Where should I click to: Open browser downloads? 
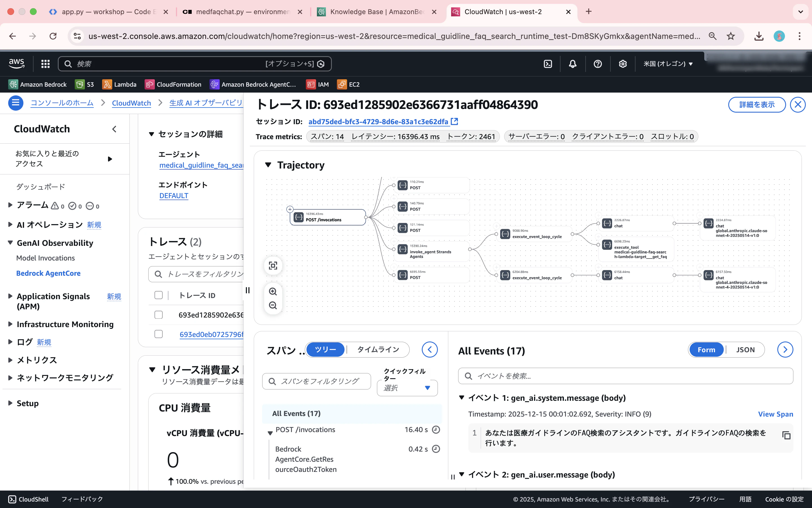(x=759, y=36)
